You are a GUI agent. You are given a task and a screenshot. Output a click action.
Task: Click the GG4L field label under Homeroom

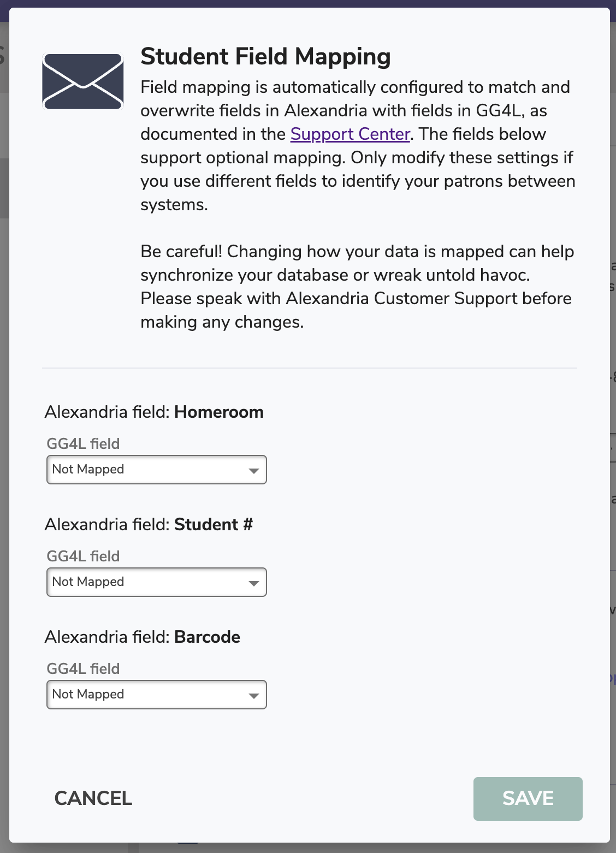coord(83,443)
